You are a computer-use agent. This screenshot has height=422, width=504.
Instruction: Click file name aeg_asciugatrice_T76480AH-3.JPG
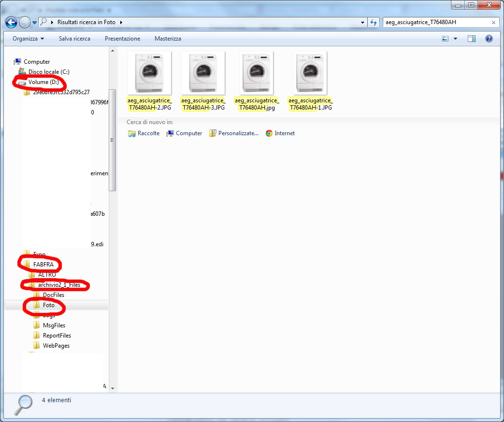(x=203, y=104)
